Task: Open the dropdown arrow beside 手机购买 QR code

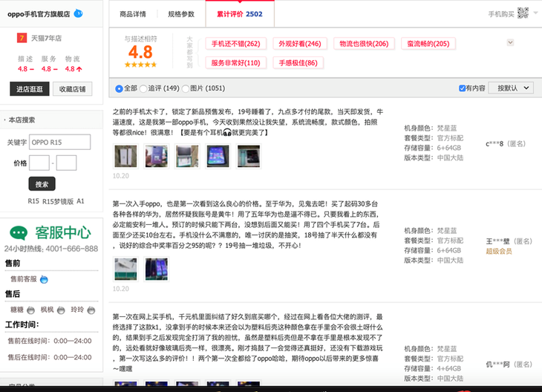Action: click(535, 13)
